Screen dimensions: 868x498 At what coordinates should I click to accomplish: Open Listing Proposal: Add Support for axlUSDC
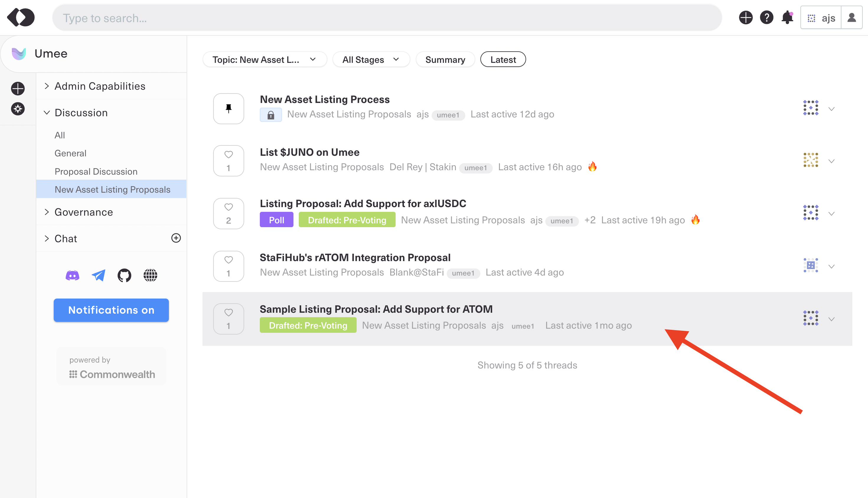(x=363, y=204)
